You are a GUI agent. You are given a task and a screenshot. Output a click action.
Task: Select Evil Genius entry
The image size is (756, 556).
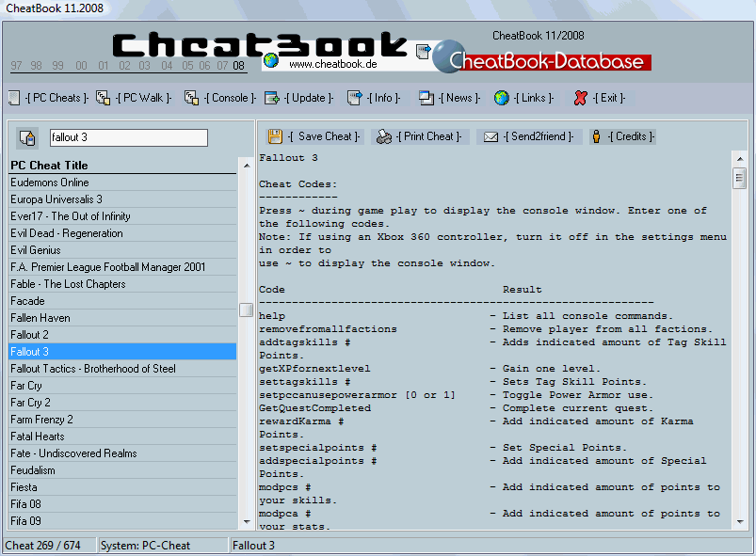coord(122,250)
